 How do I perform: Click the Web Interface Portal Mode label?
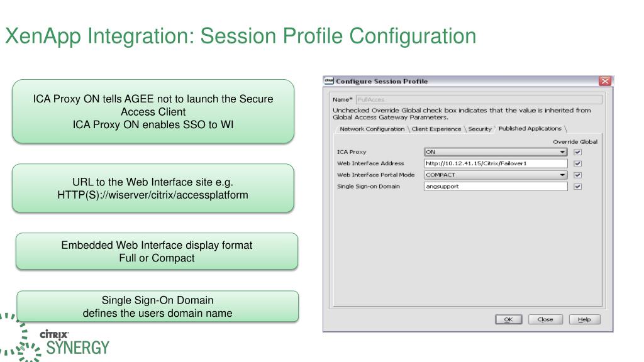pos(376,175)
